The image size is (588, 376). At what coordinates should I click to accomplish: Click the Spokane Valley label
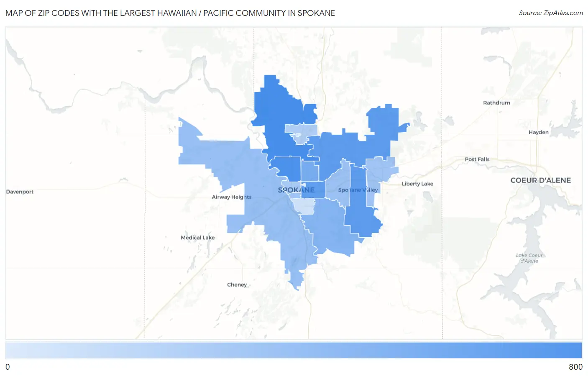[358, 190]
